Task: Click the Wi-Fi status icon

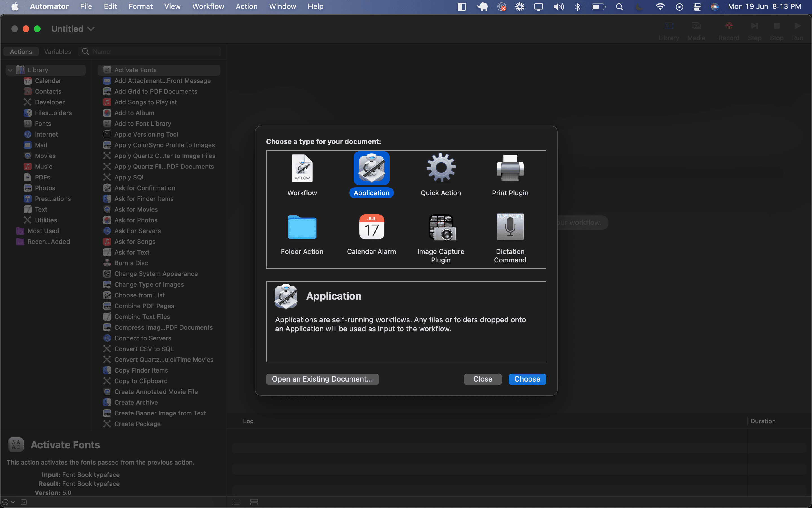Action: (x=660, y=7)
